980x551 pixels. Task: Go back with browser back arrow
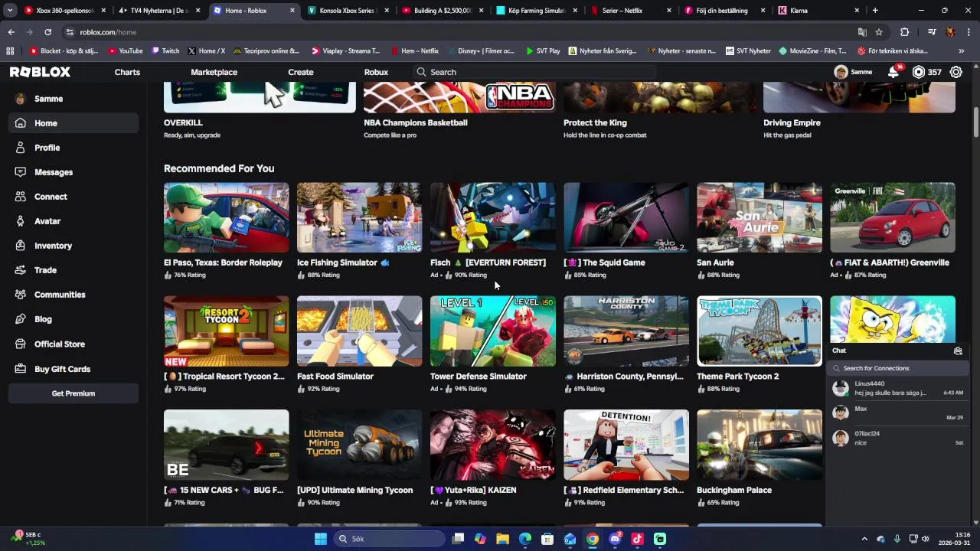(x=11, y=32)
